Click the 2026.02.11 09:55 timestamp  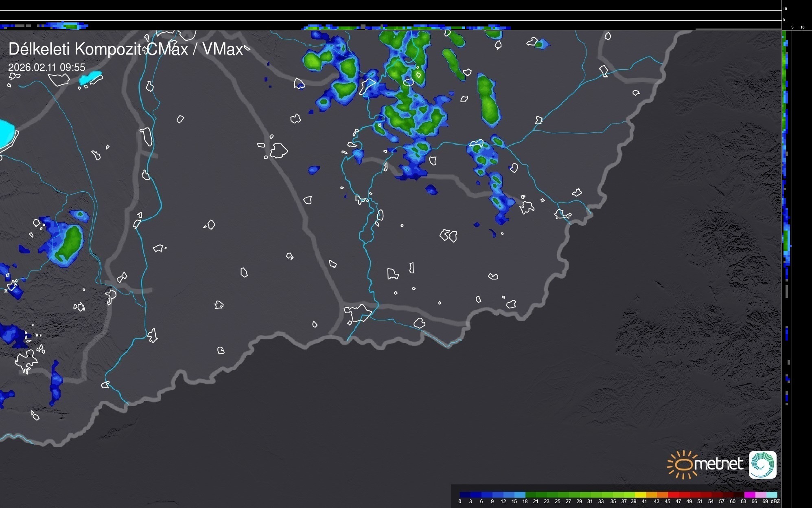point(47,67)
